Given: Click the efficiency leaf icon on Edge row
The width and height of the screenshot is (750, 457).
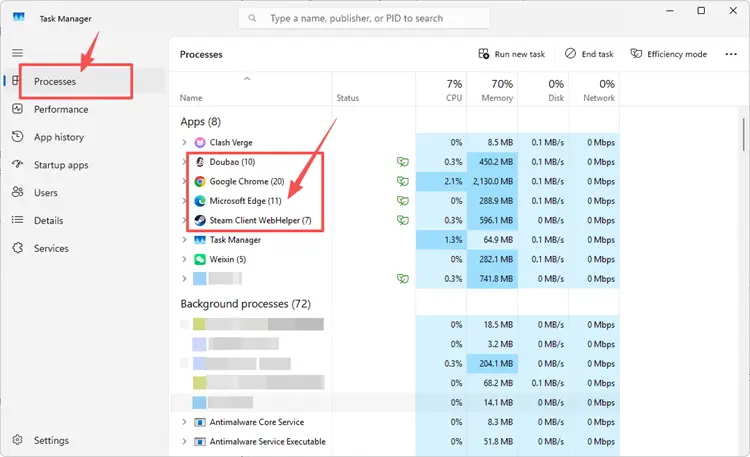Looking at the screenshot, I should [x=403, y=201].
